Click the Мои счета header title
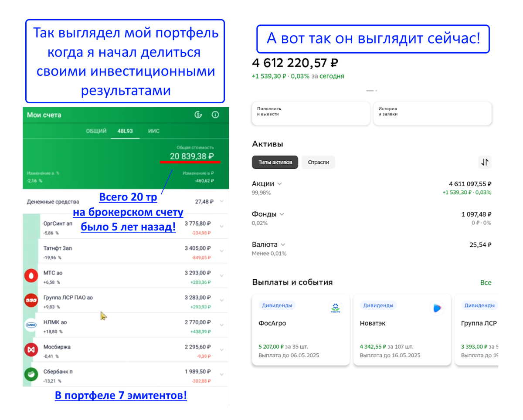 (44, 115)
